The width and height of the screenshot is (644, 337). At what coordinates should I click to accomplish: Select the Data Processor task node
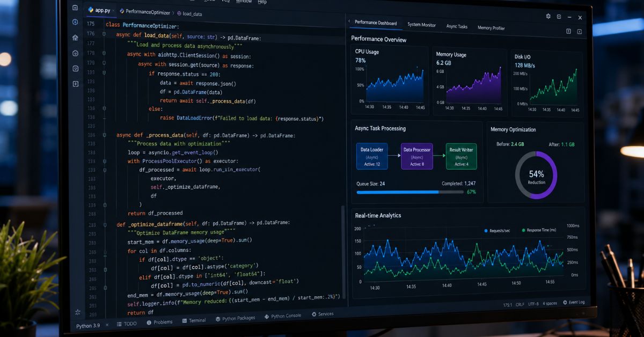417,156
